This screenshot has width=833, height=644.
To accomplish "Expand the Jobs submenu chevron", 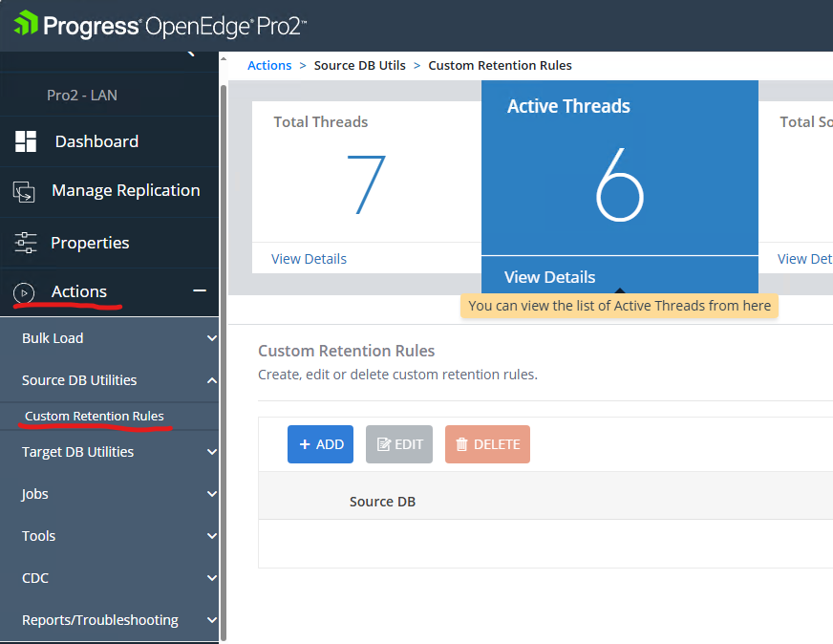I will pyautogui.click(x=212, y=494).
